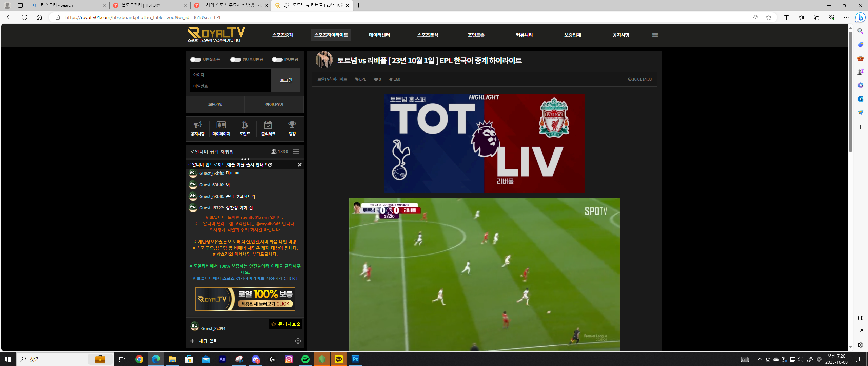Open the 마이페이지 icon
Screen dimensions: 868x366
(221, 125)
